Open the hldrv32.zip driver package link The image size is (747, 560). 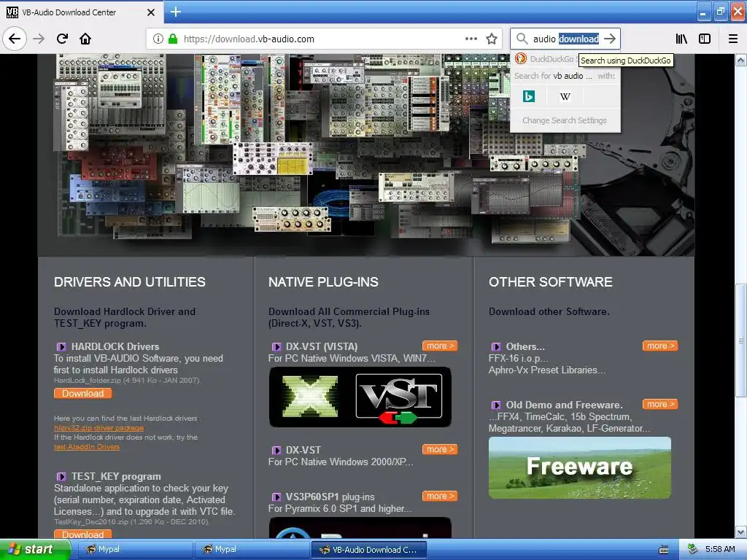pos(98,427)
